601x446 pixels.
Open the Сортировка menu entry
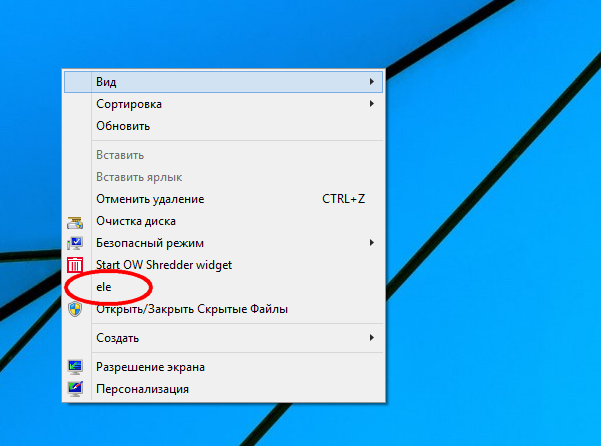pos(223,104)
